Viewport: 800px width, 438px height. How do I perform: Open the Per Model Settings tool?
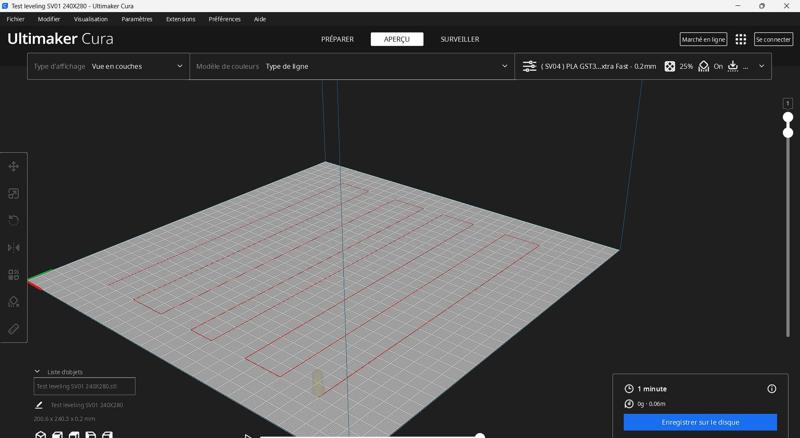(14, 275)
